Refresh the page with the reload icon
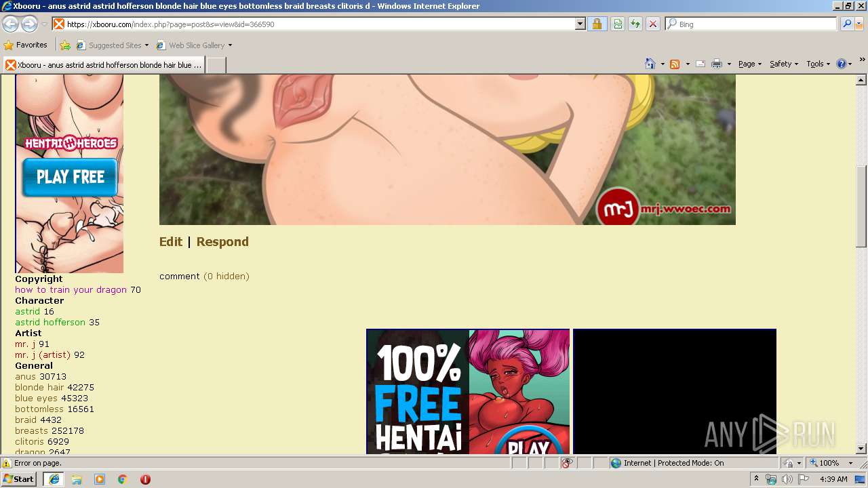This screenshot has width=868, height=488. tap(635, 24)
